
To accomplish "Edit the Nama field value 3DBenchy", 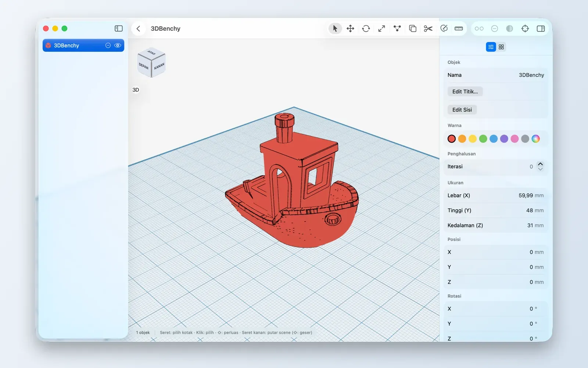I will [x=531, y=75].
